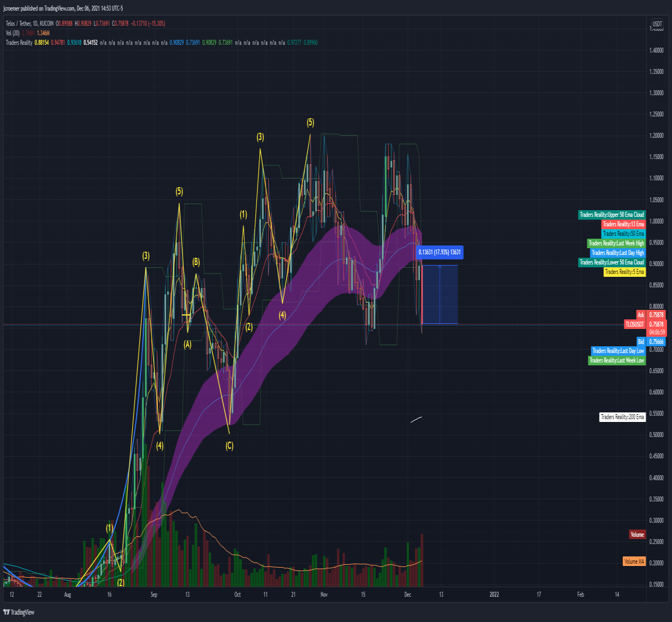This screenshot has width=672, height=622.
Task: Click the Traders Reality:5 Ema label
Action: tap(624, 272)
